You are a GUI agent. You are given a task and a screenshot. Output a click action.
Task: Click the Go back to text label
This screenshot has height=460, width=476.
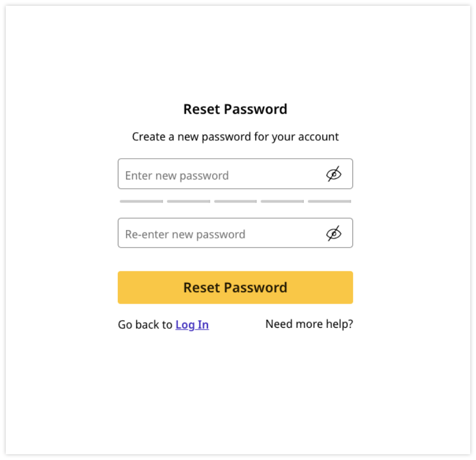145,325
